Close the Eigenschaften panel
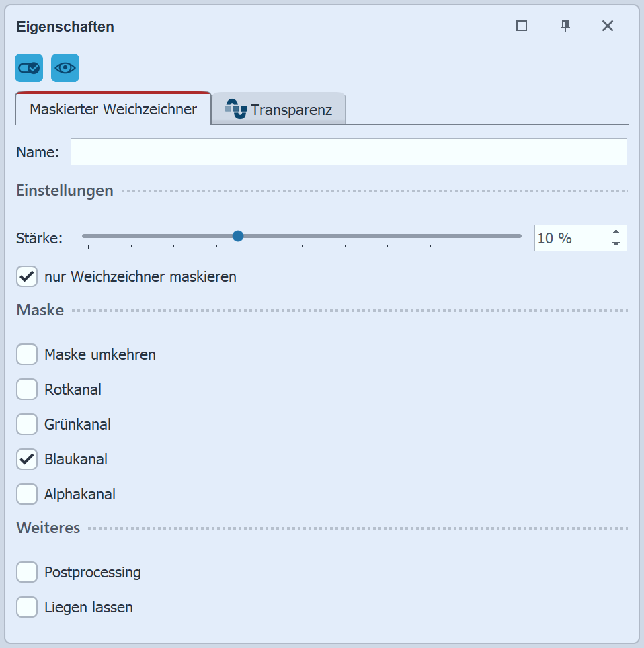The image size is (644, 648). 608,26
